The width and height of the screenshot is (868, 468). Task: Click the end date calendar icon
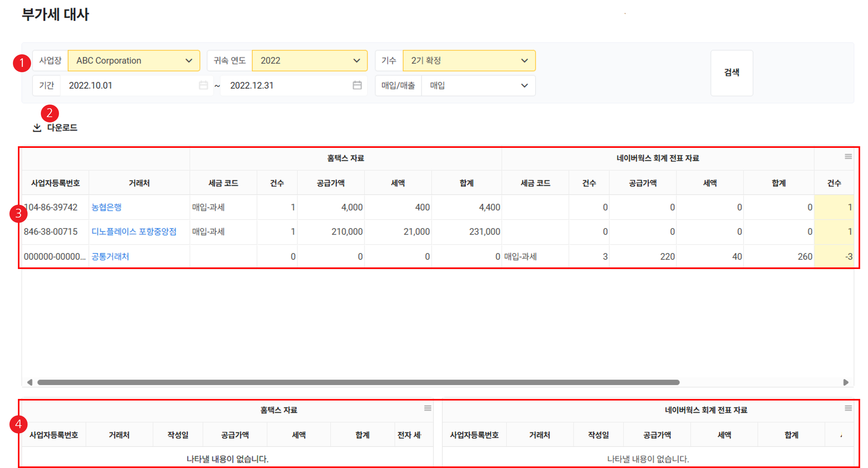pos(357,85)
